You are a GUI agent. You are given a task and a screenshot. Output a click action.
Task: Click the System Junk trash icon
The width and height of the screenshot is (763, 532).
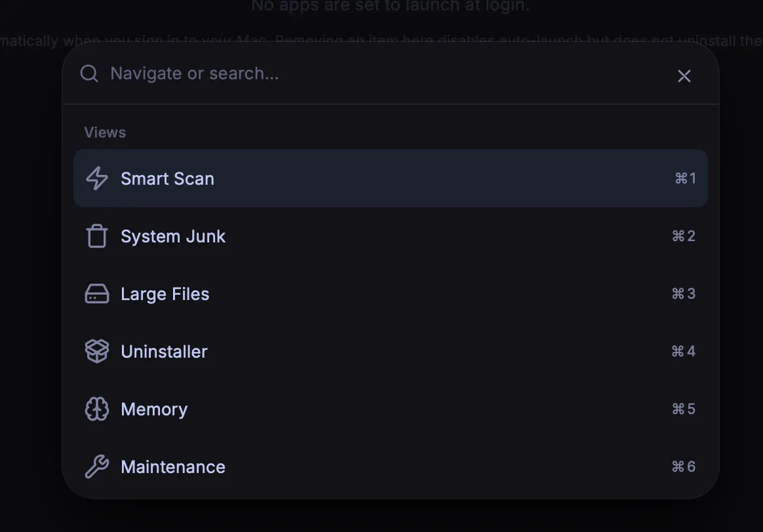coord(97,236)
